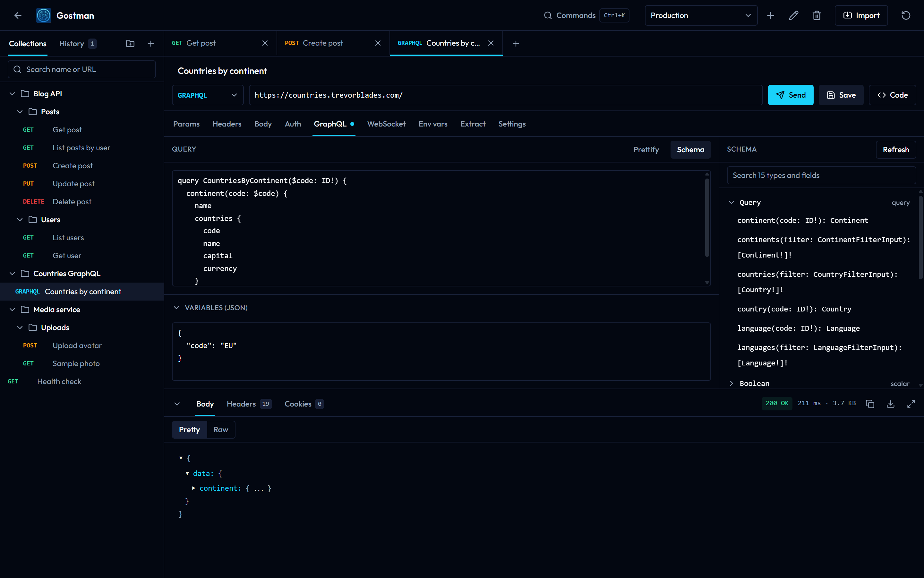Open Commands palette search
This screenshot has width=924, height=578.
[586, 15]
